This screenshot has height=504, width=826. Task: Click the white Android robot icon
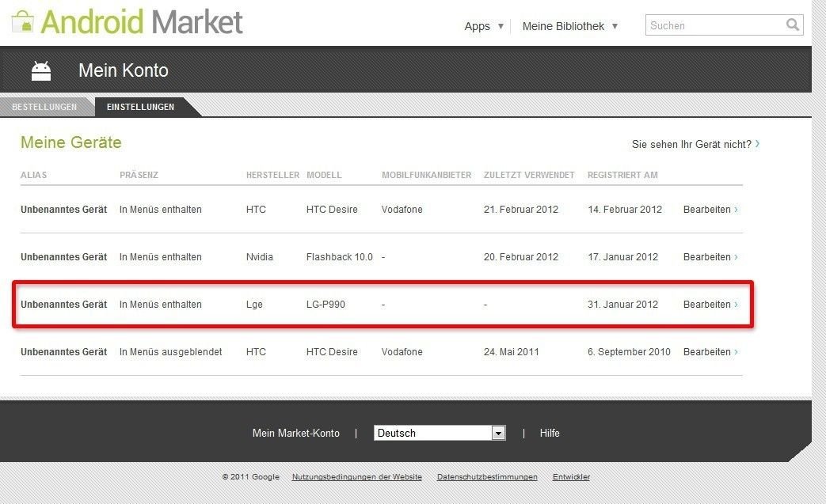tap(41, 70)
